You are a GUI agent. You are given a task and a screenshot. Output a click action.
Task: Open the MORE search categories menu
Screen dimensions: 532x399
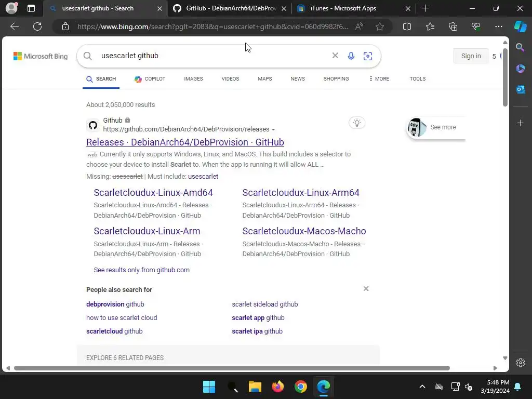[379, 79]
